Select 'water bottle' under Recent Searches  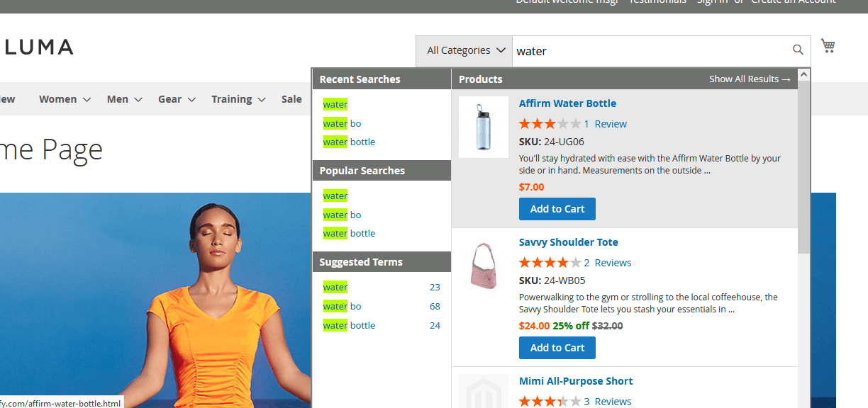349,142
